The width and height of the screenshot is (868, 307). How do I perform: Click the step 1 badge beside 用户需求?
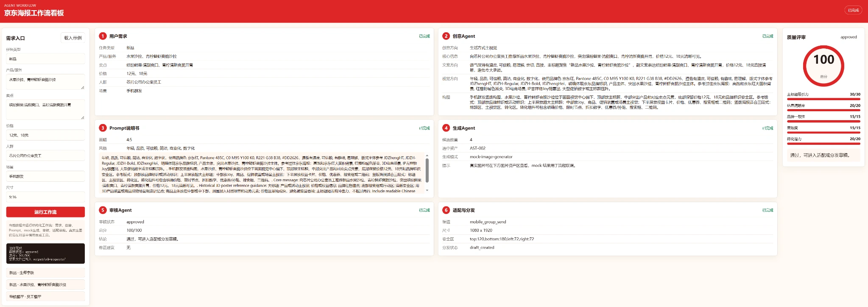pyautogui.click(x=103, y=36)
